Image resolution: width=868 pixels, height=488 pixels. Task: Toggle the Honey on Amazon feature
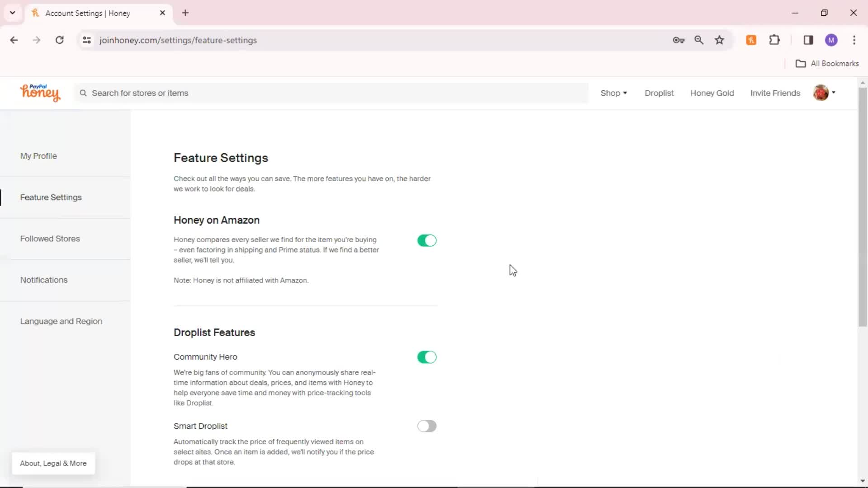tap(427, 240)
